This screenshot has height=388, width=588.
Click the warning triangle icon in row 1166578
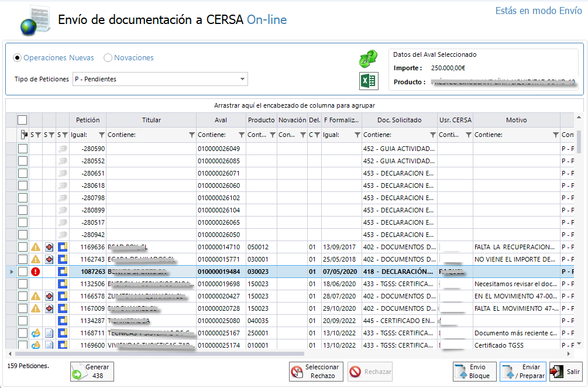pyautogui.click(x=36, y=297)
